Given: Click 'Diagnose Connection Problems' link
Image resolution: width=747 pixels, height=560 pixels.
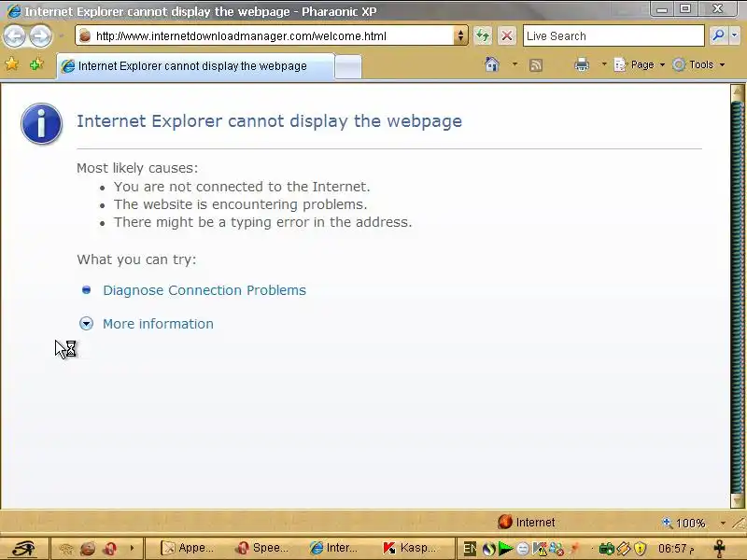Looking at the screenshot, I should pyautogui.click(x=204, y=290).
